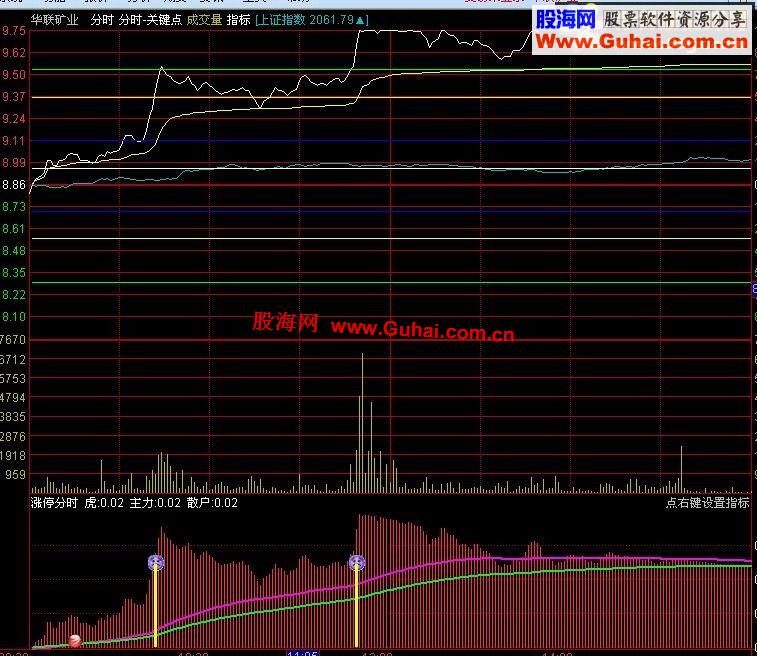Click the 涨停分时 indicator name
This screenshot has width=757, height=656.
pyautogui.click(x=55, y=502)
